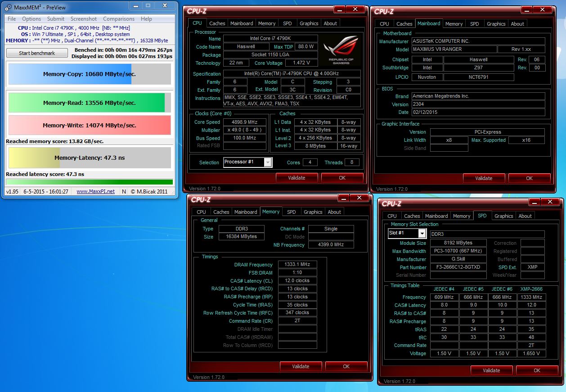Click the Link Width x8 field

[449, 140]
